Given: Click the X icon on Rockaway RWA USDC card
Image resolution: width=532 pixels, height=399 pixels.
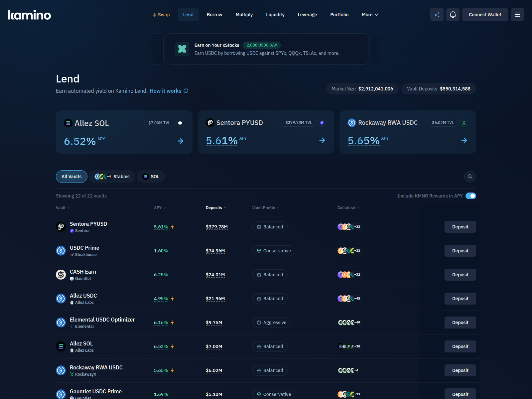Looking at the screenshot, I should coord(464,122).
